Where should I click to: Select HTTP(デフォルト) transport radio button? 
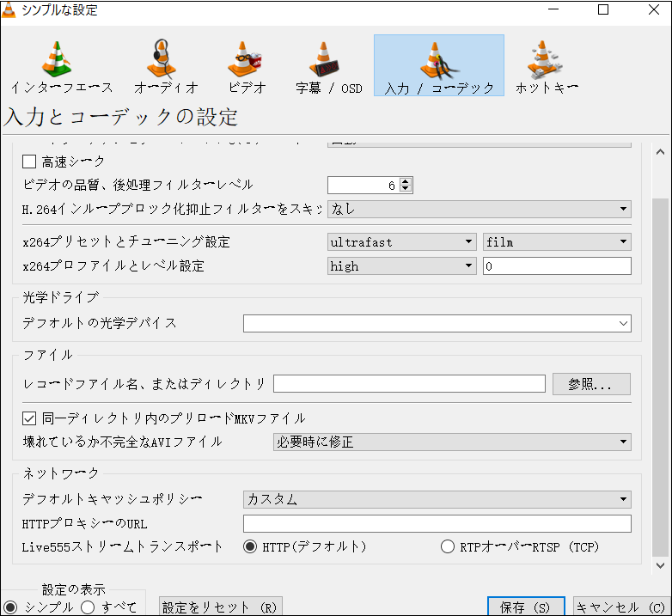251,546
